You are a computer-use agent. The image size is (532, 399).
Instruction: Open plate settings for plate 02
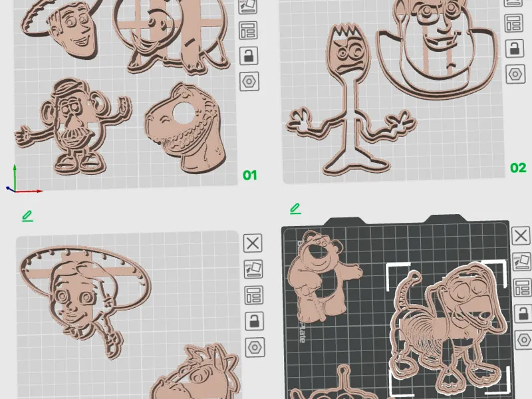tap(516, 74)
